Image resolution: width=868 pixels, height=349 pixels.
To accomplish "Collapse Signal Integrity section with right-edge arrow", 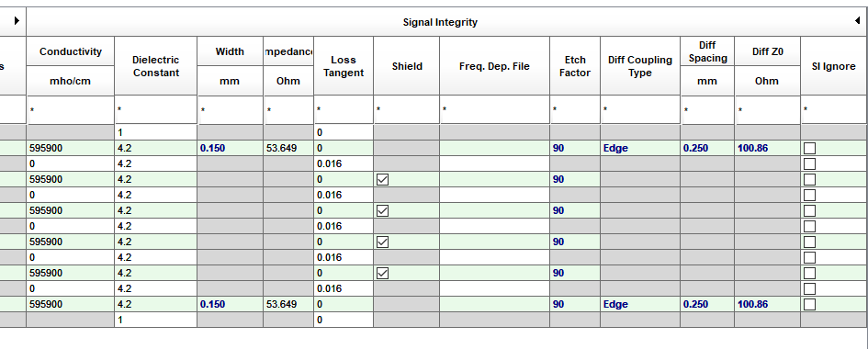I will [858, 20].
